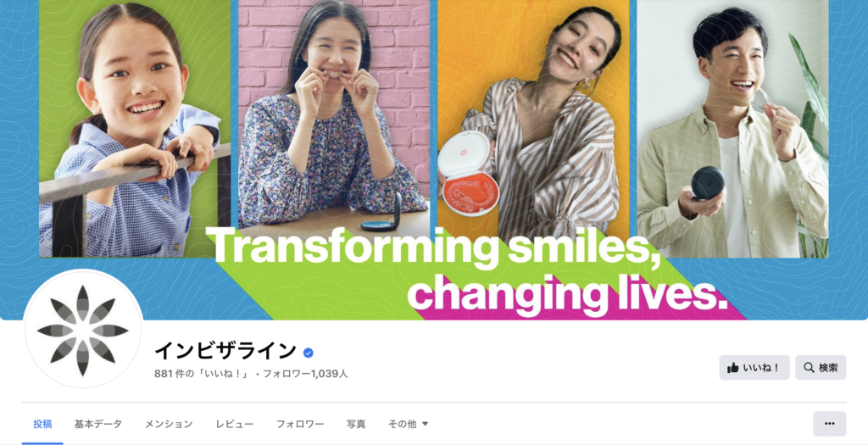
Task: Click the Invisalign flower profile picture
Action: coord(82,331)
